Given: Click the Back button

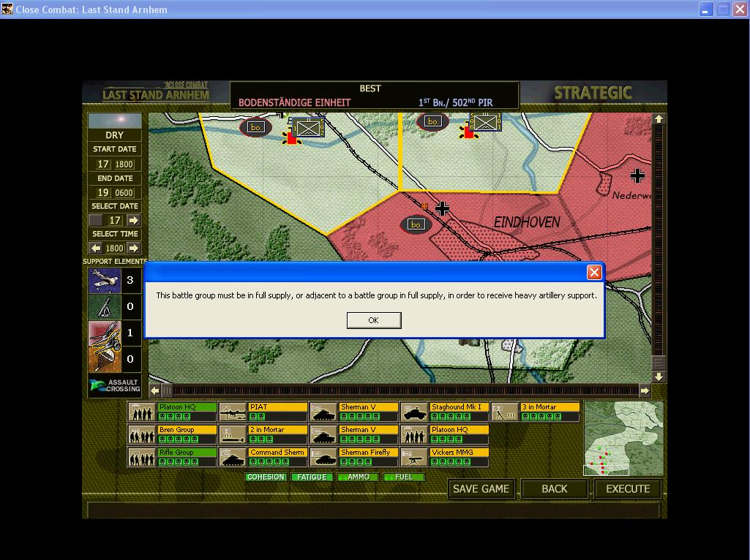Looking at the screenshot, I should pyautogui.click(x=555, y=489).
